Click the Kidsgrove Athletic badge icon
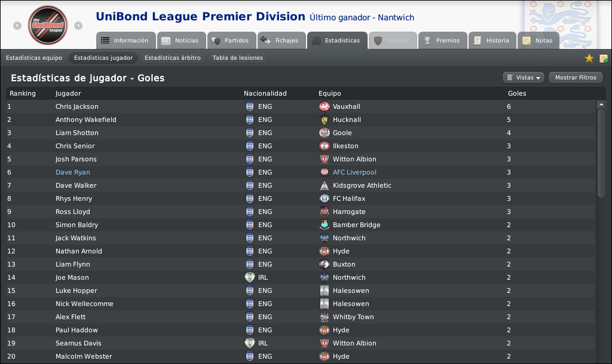The width and height of the screenshot is (612, 364). [325, 185]
